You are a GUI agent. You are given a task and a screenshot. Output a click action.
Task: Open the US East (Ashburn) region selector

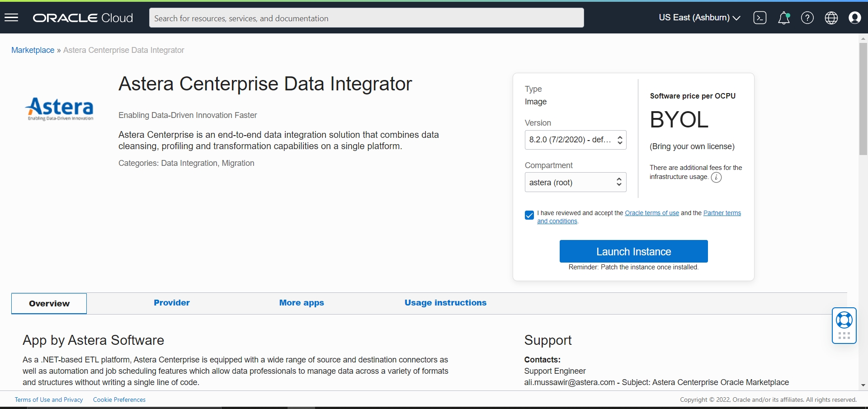699,18
